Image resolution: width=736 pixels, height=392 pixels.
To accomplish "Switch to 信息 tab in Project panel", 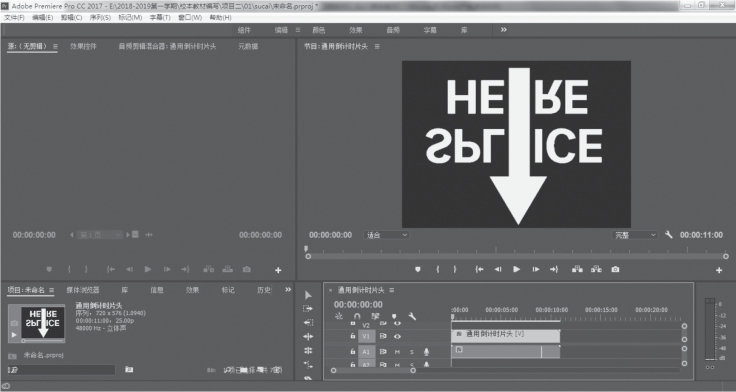I will 157,290.
